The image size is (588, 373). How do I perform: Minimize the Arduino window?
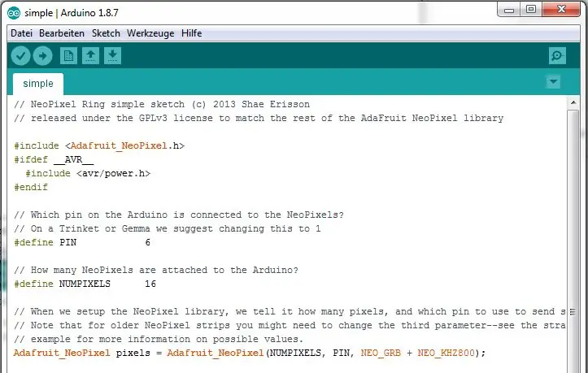tap(509, 10)
